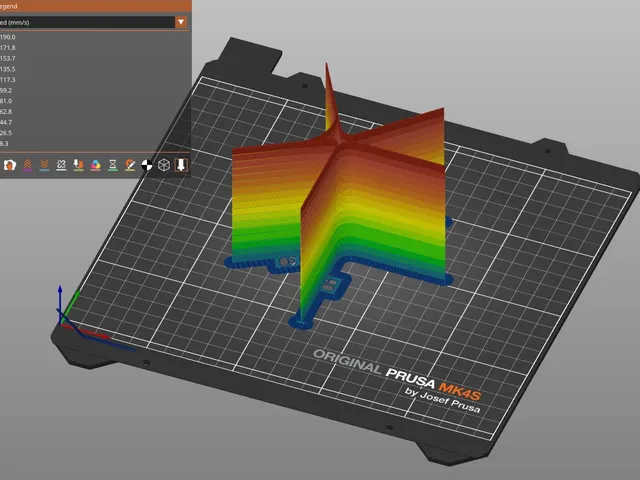Select the 44.7 speed legend entry
Screen dimensions: 640x480
[6, 122]
